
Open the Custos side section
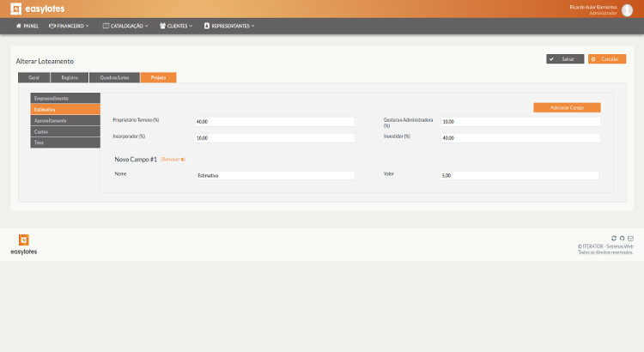coord(65,131)
